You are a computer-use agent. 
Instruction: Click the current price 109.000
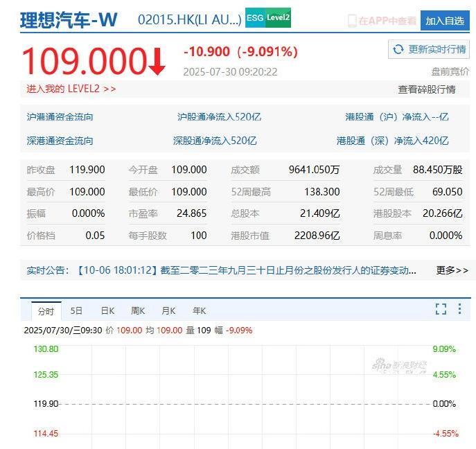[x=85, y=61]
